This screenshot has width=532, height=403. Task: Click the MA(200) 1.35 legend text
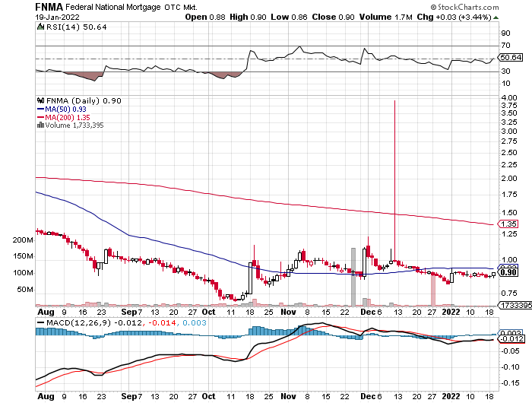[x=68, y=117]
